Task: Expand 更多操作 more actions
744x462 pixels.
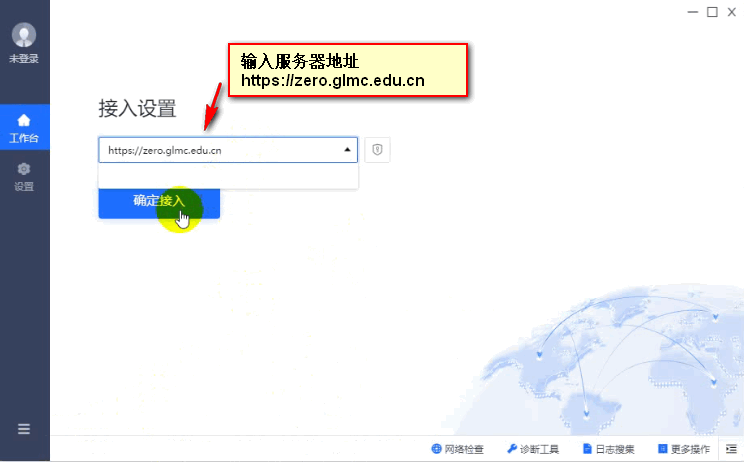Action: pyautogui.click(x=684, y=449)
